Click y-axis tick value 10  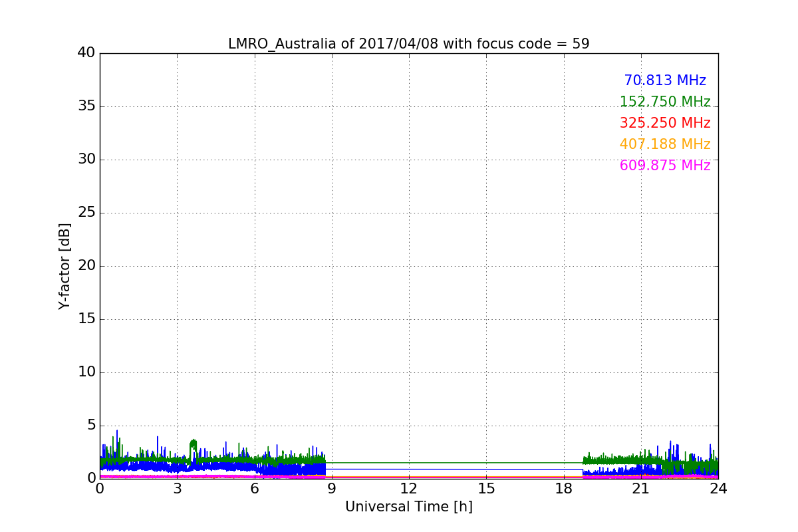pyautogui.click(x=86, y=372)
